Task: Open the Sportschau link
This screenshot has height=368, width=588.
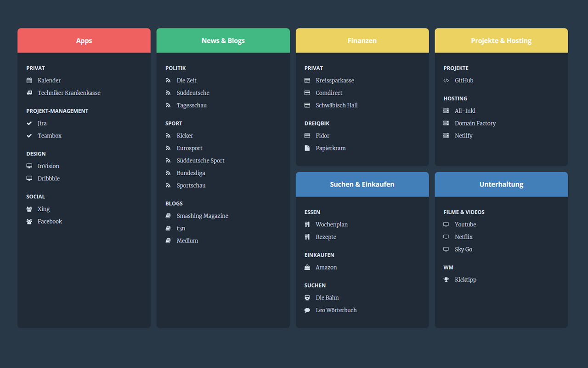Action: pos(191,185)
